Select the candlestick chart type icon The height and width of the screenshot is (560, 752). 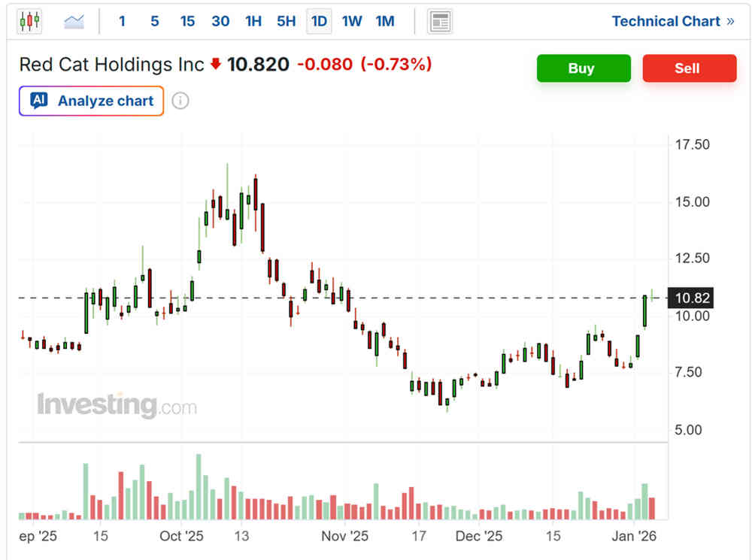click(x=29, y=22)
